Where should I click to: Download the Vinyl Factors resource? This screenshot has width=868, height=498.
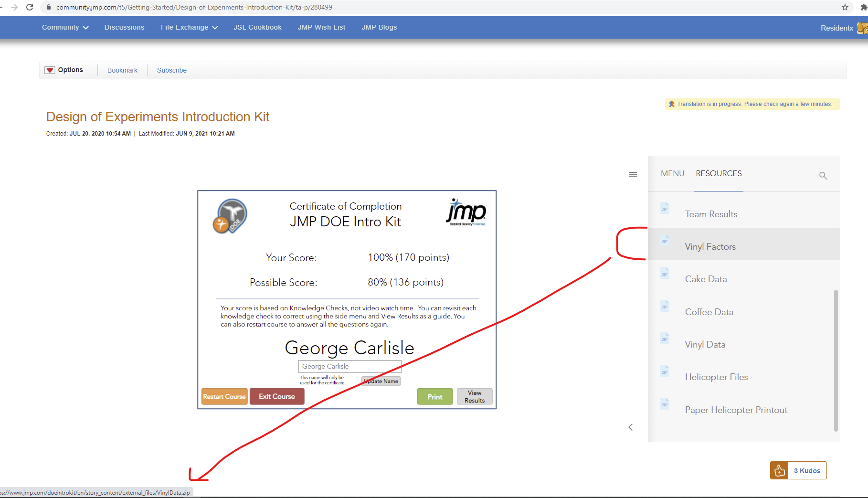coord(710,246)
